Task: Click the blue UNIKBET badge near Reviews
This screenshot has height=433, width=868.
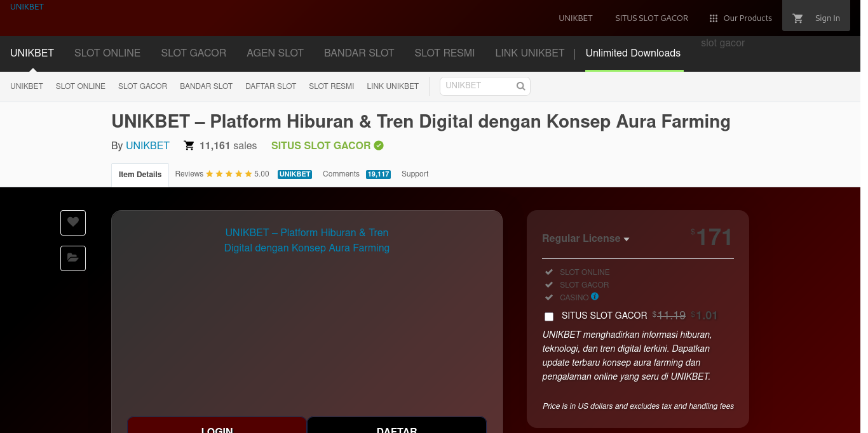Action: tap(294, 174)
